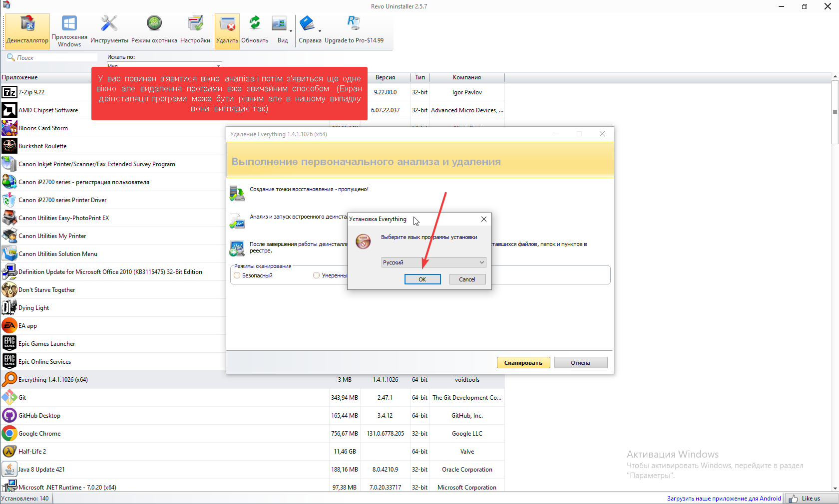This screenshot has height=504, width=839.
Task: Open the Искать по dropdown
Action: point(164,65)
